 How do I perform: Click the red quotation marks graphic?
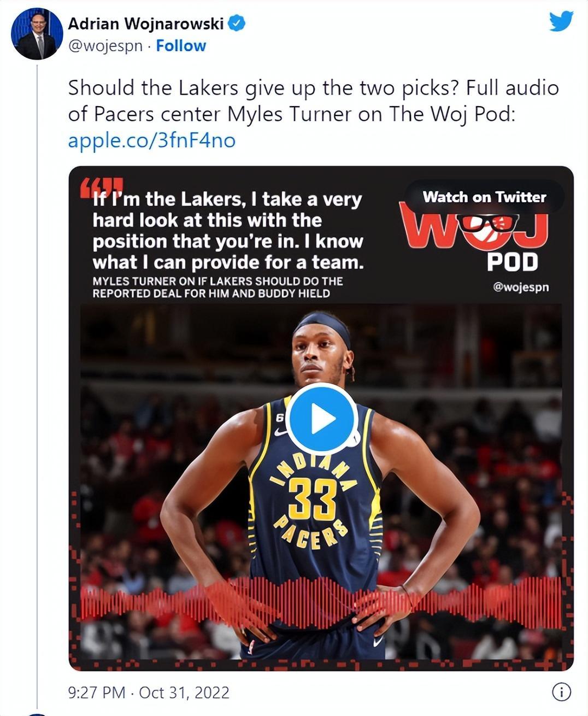pyautogui.click(x=101, y=186)
